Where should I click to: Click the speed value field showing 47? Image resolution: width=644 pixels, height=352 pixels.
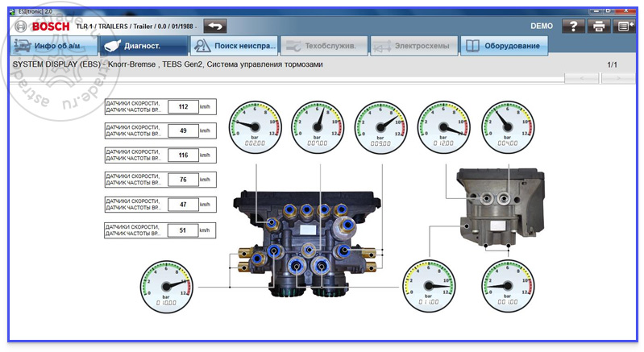[183, 205]
